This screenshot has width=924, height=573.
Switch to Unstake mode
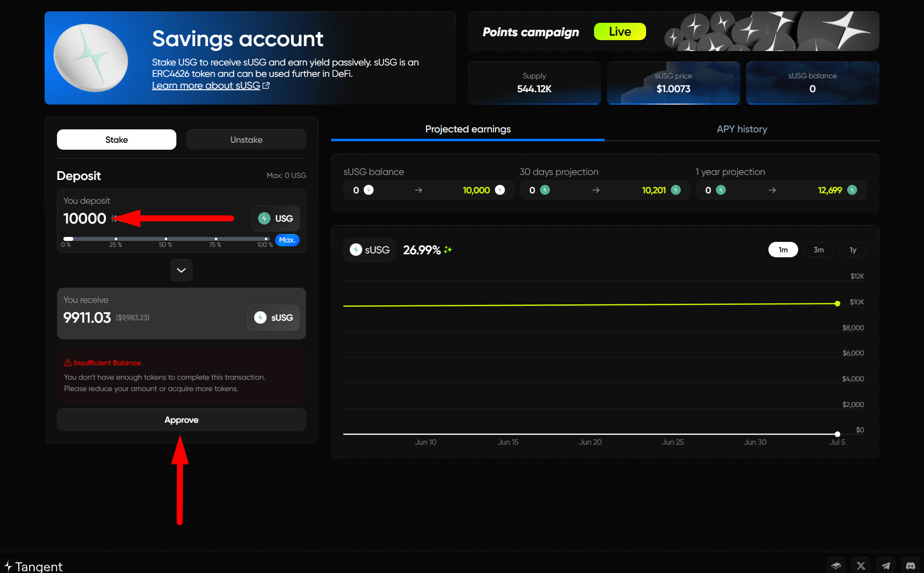[246, 140]
